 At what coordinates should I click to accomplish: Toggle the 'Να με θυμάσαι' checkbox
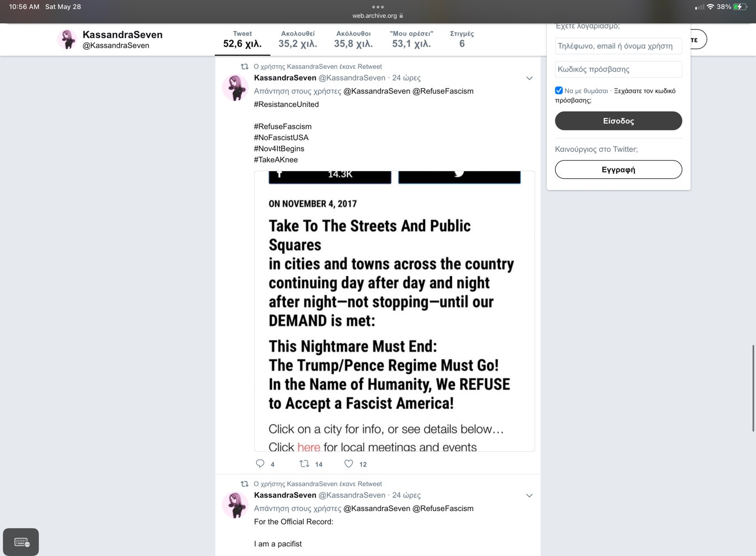coord(559,90)
